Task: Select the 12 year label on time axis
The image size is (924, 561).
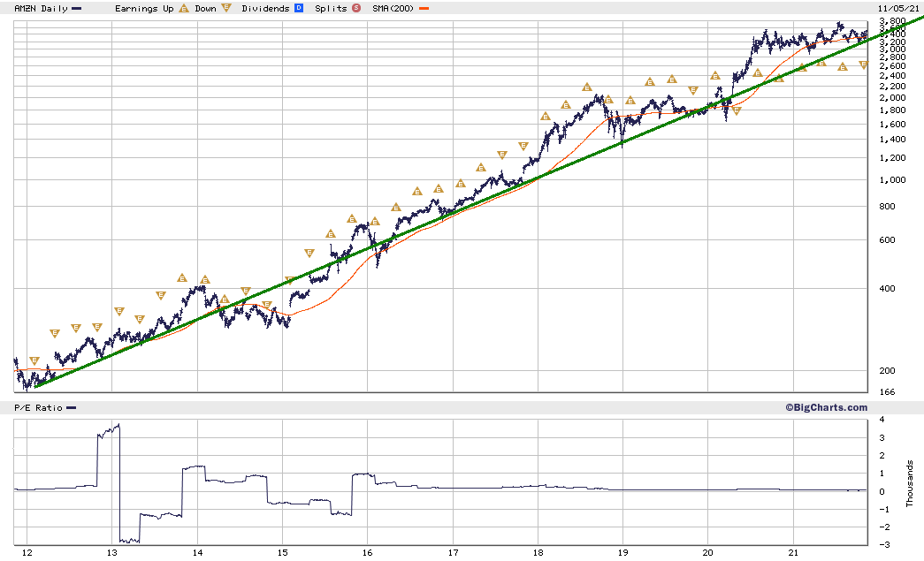Action: (x=27, y=553)
